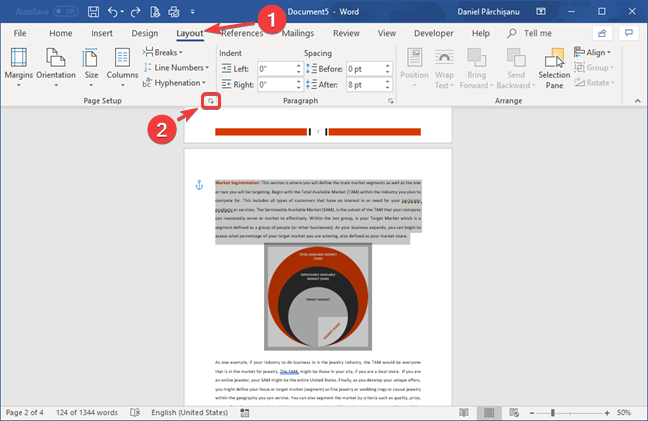Click the Spacing After value field
The height and width of the screenshot is (421, 648).
pyautogui.click(x=365, y=85)
